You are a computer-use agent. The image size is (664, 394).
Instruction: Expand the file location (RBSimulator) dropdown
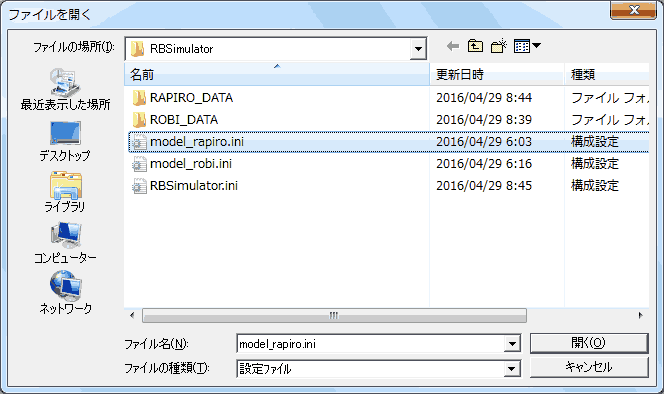418,49
